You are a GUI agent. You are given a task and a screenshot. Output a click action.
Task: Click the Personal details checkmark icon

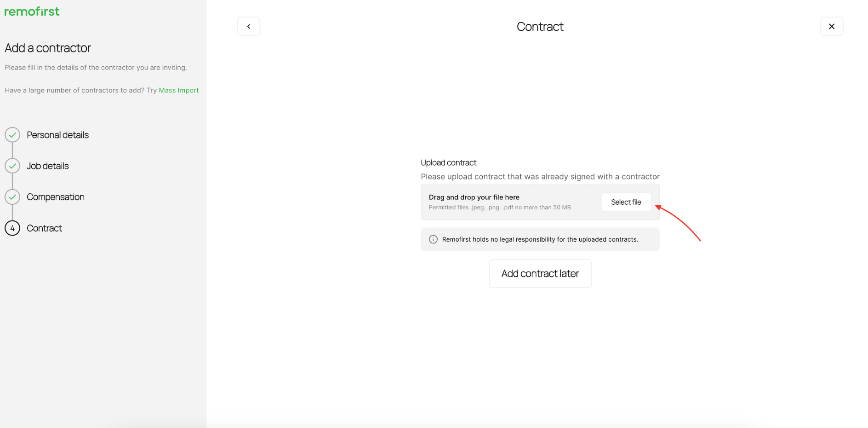click(x=12, y=135)
